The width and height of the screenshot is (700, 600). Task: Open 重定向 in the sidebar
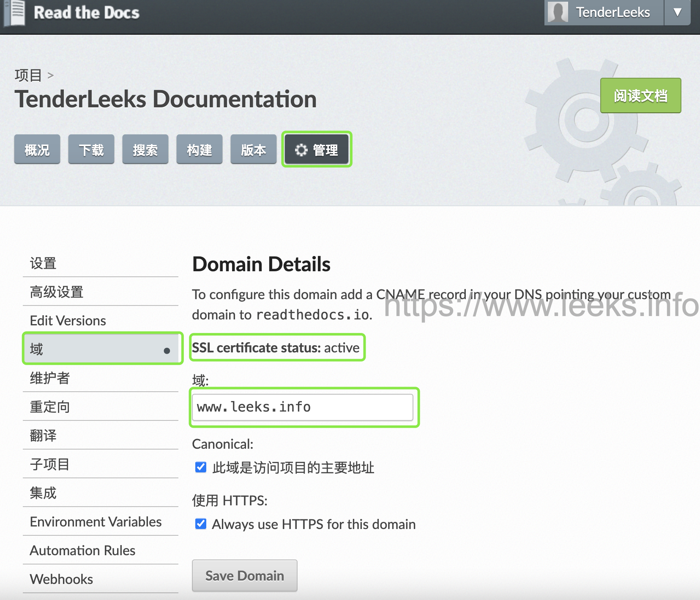click(101, 407)
